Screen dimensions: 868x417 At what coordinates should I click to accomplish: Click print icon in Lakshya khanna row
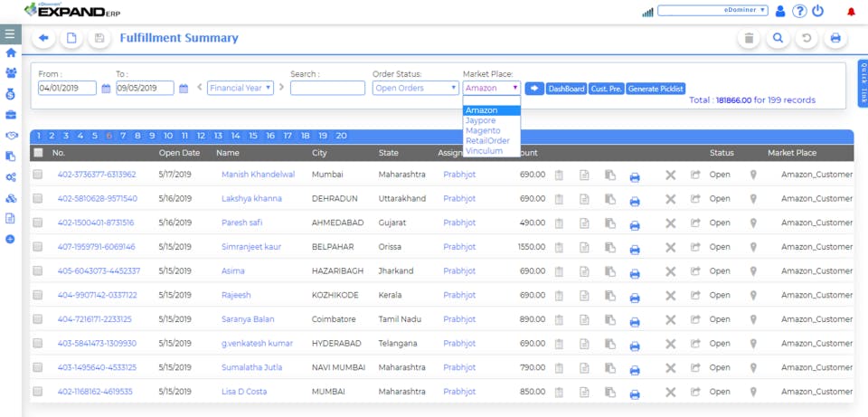click(x=635, y=199)
